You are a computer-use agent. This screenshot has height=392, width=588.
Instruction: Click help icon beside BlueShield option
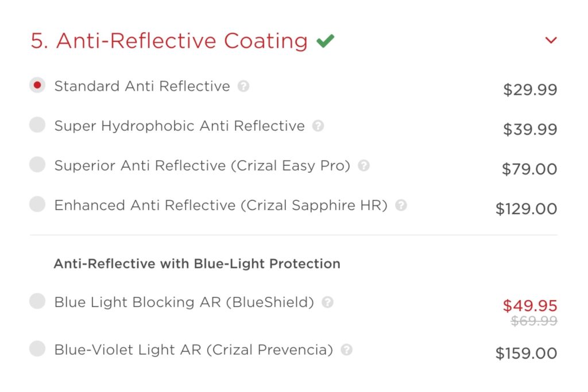pyautogui.click(x=327, y=302)
